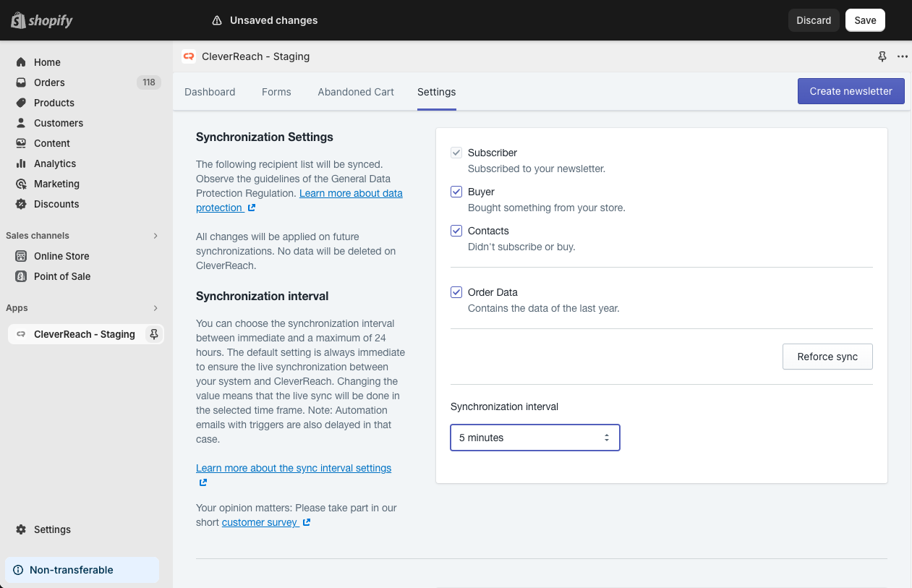Click the Reforce sync button

pyautogui.click(x=827, y=357)
